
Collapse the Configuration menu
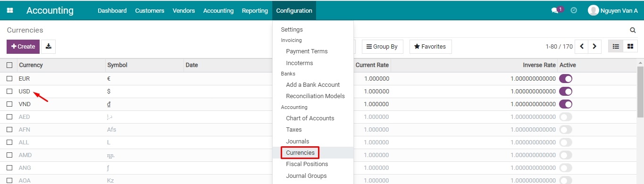pyautogui.click(x=294, y=10)
